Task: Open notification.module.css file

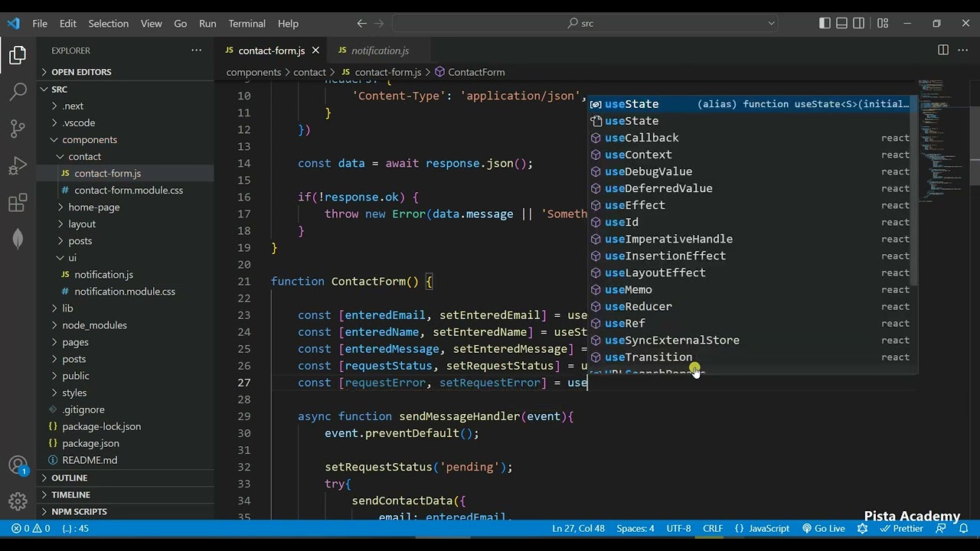Action: 124,292
